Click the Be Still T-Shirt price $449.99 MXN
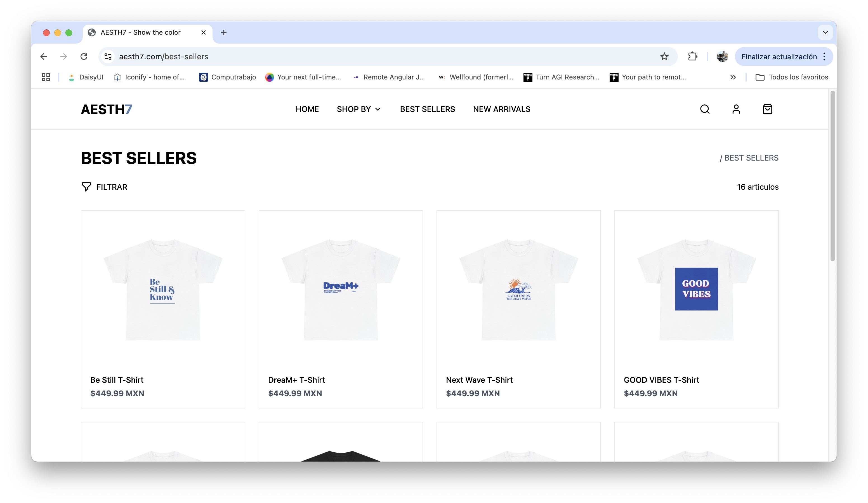 117,393
